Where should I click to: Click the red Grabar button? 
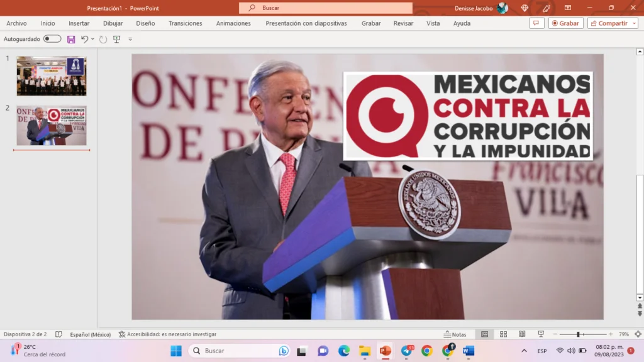[565, 23]
